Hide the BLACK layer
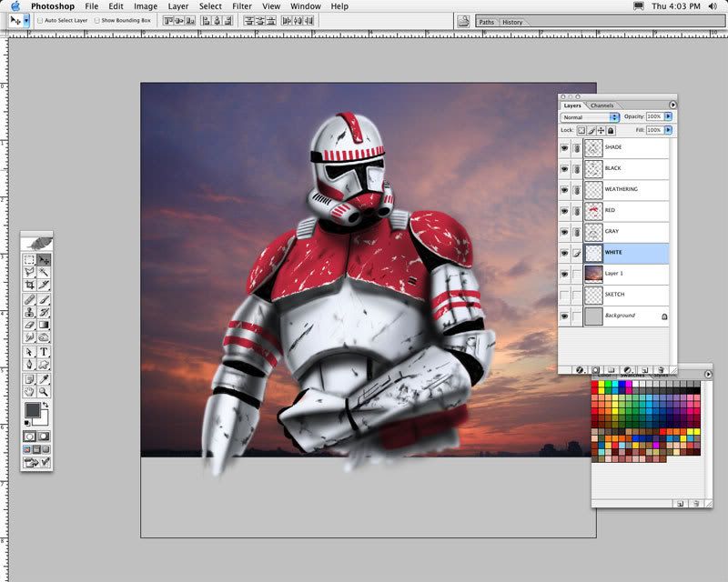The width and height of the screenshot is (728, 582). (564, 169)
